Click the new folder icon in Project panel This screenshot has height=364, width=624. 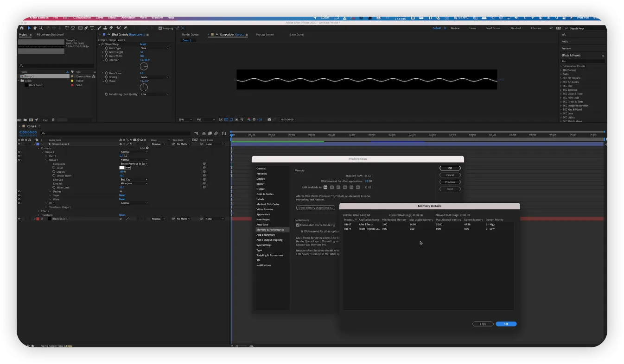[25, 120]
